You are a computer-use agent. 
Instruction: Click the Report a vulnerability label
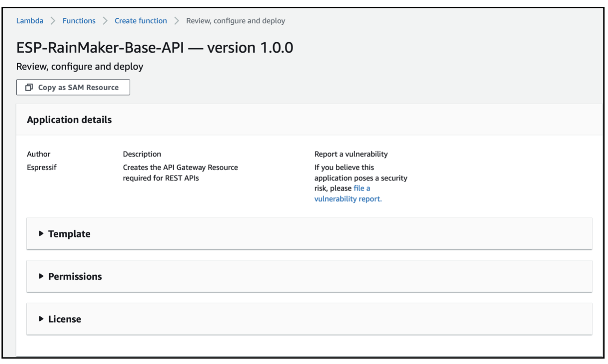(351, 154)
